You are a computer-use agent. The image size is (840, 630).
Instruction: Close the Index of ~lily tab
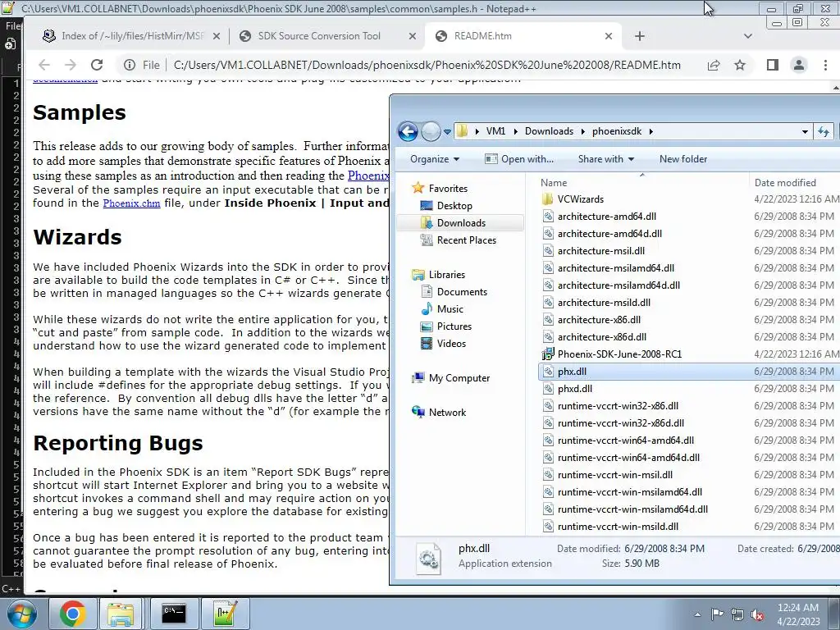point(216,36)
